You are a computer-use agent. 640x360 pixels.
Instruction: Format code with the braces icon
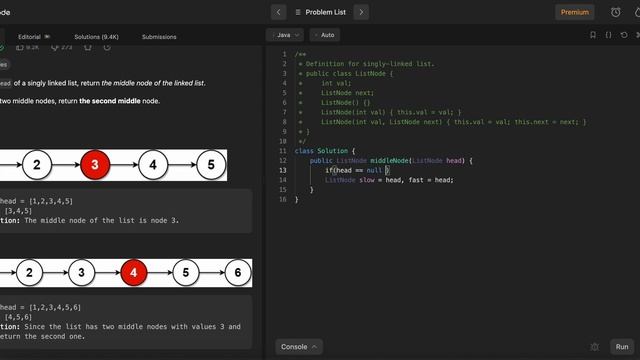608,35
